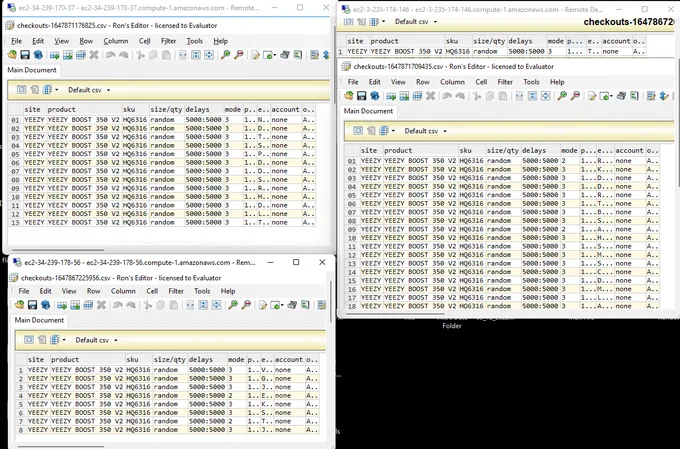Click the blue up-down arrows icon in checkouts-1647871709435 toolbar
This screenshot has height=449, width=680.
[664, 96]
